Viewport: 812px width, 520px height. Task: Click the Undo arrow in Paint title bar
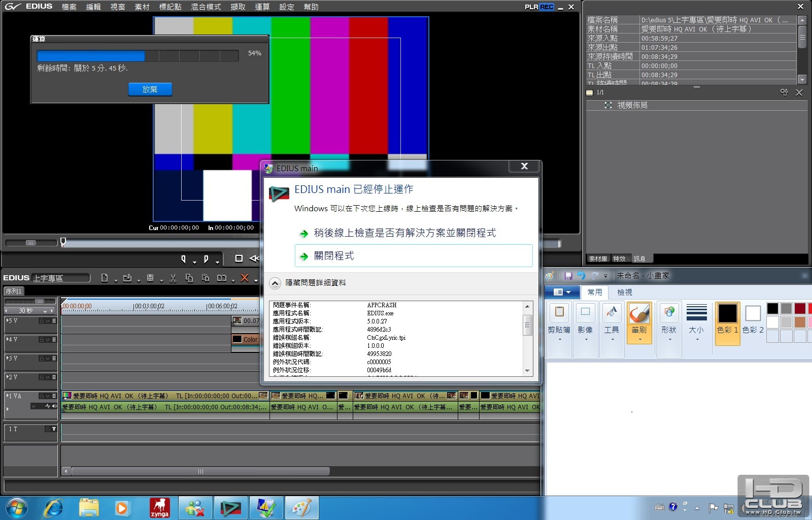pyautogui.click(x=581, y=276)
